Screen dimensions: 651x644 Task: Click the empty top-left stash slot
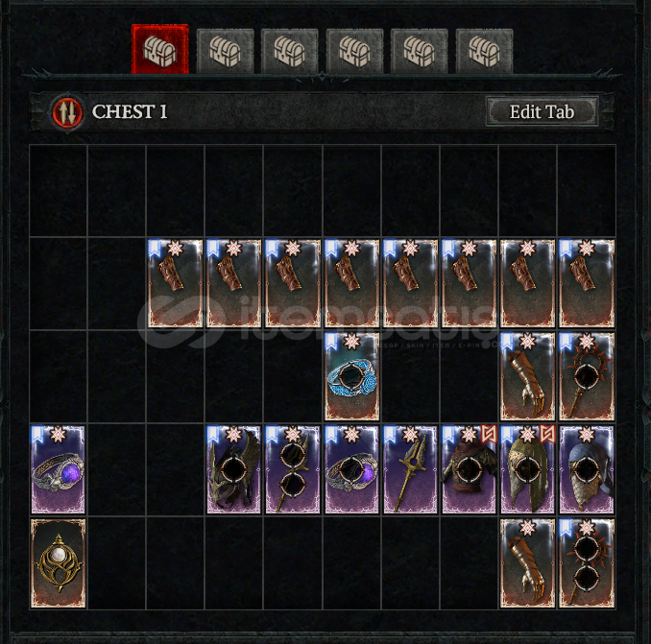59,190
